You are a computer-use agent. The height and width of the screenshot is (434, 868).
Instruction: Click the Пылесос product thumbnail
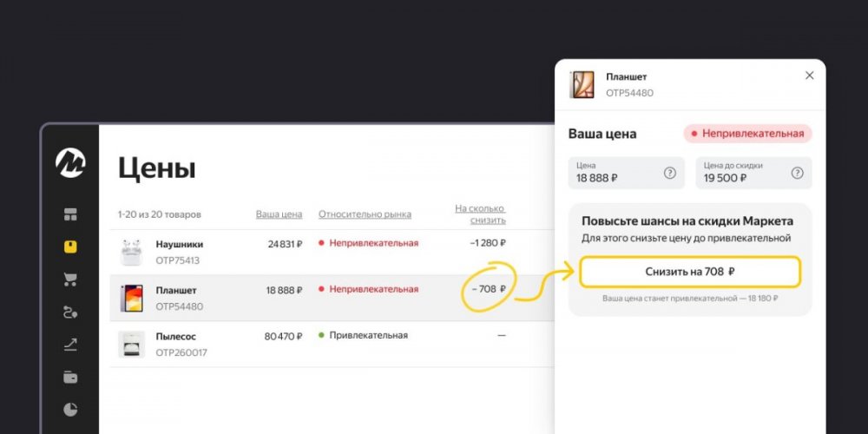coord(132,345)
